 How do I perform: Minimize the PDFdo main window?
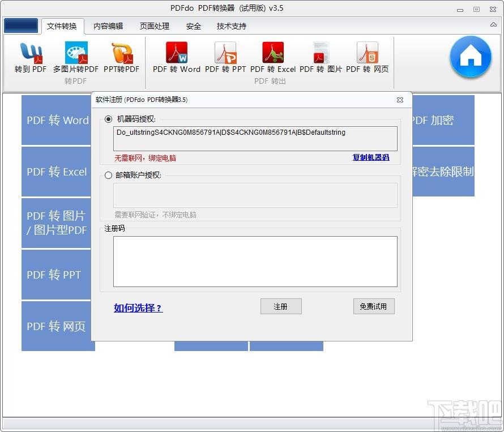coord(460,10)
